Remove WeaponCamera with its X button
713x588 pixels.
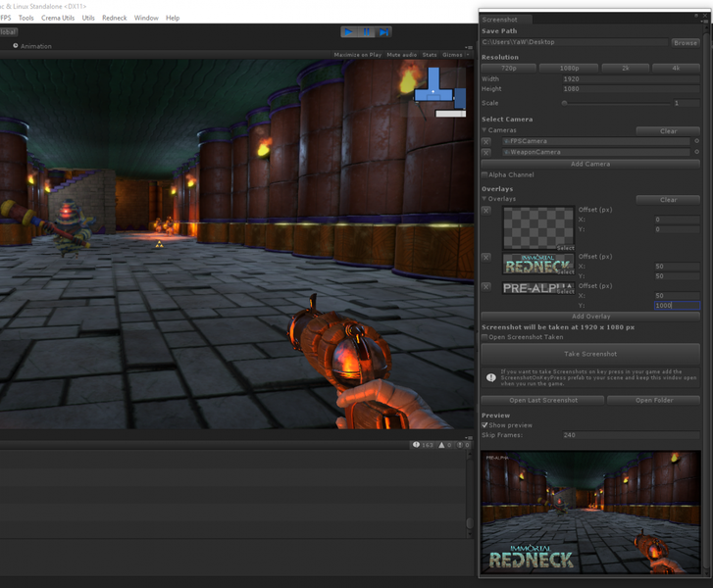point(486,153)
